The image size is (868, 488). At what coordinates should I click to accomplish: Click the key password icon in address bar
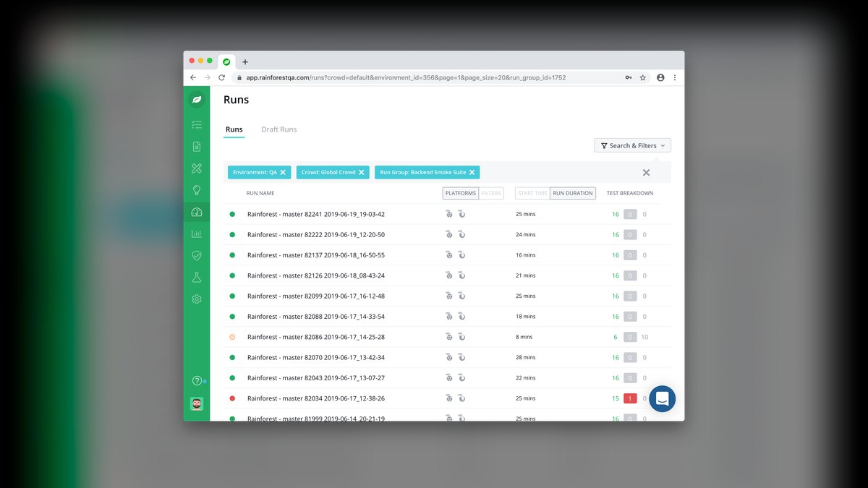pyautogui.click(x=629, y=77)
